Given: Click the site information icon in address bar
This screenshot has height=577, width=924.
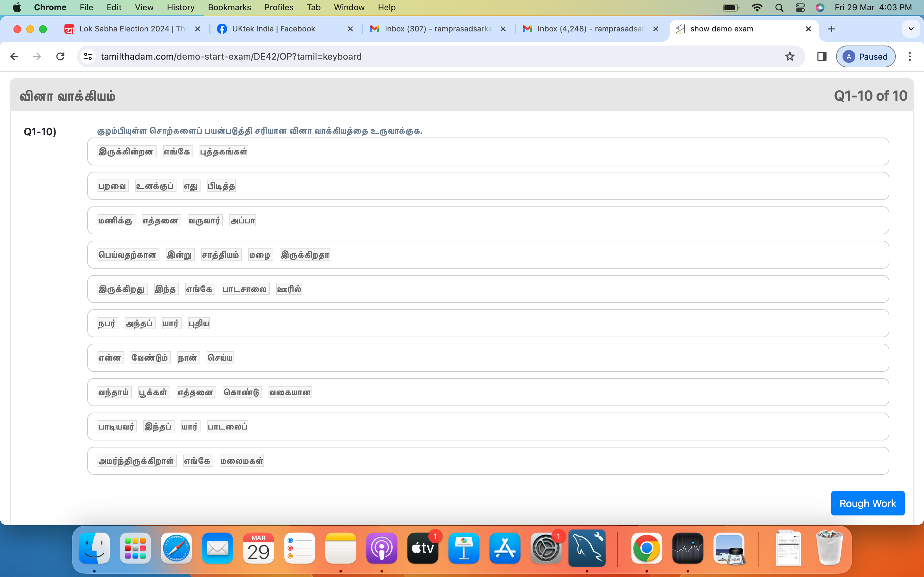Looking at the screenshot, I should pyautogui.click(x=88, y=56).
